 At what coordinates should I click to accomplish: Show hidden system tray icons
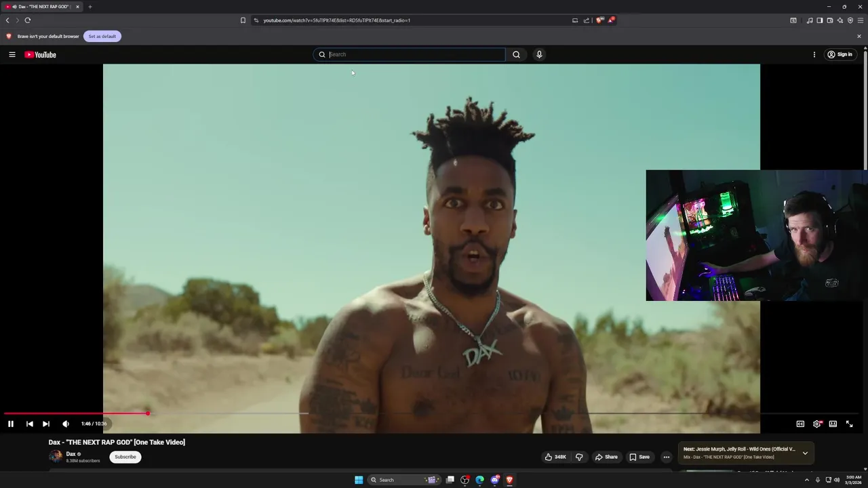point(807,480)
